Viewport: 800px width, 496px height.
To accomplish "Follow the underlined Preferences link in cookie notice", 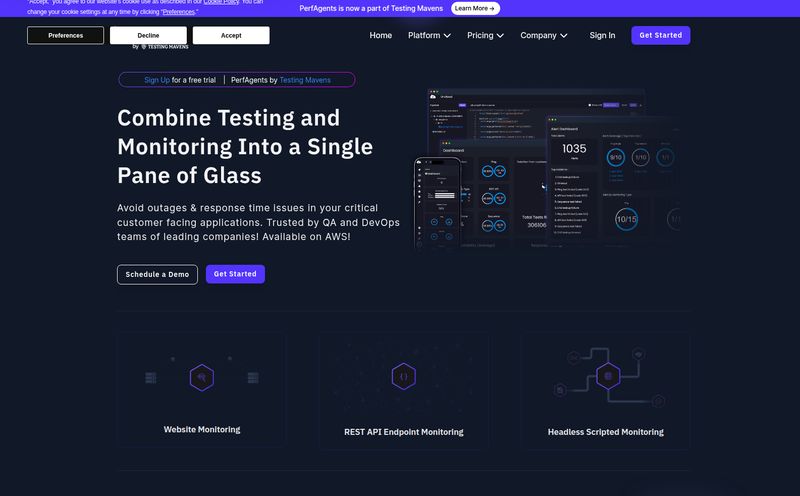I will (179, 12).
